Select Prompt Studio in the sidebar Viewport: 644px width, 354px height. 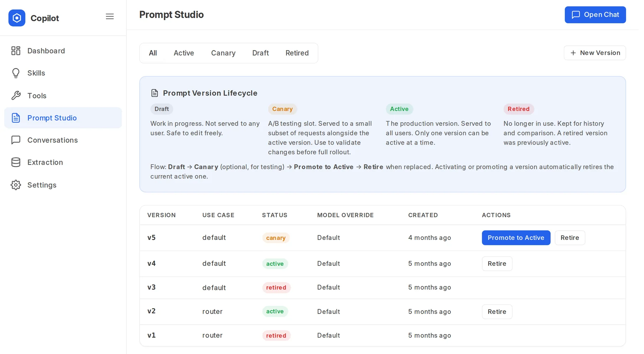[x=63, y=118]
